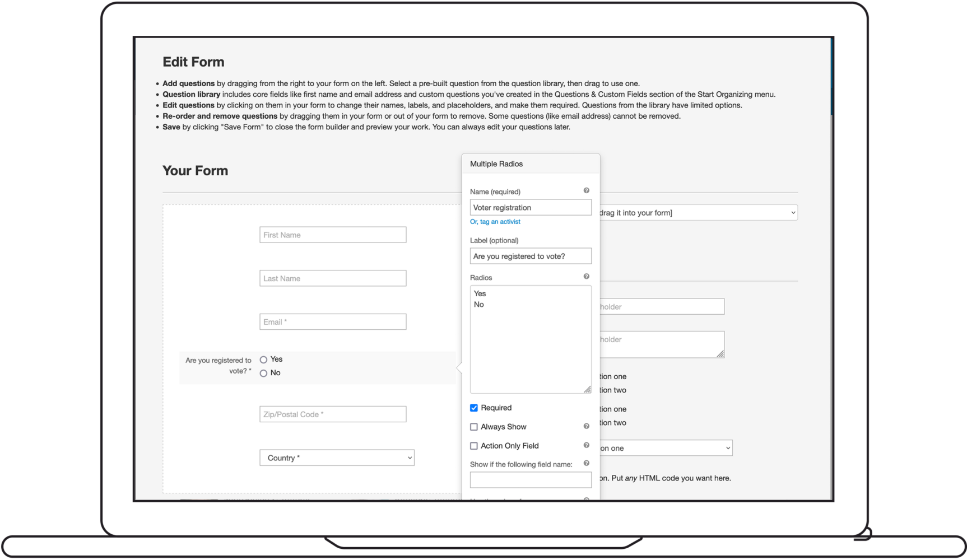Expand the question library dropdown
This screenshot has height=560, width=967.
point(698,213)
